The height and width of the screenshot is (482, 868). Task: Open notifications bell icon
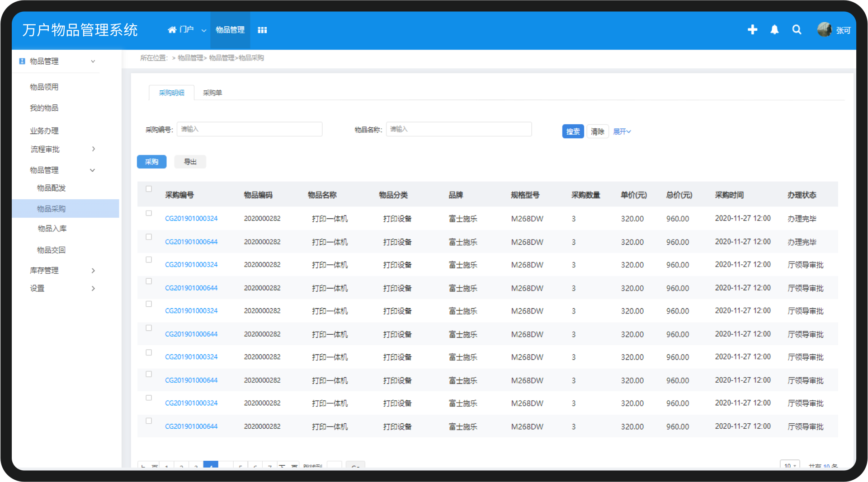click(774, 30)
